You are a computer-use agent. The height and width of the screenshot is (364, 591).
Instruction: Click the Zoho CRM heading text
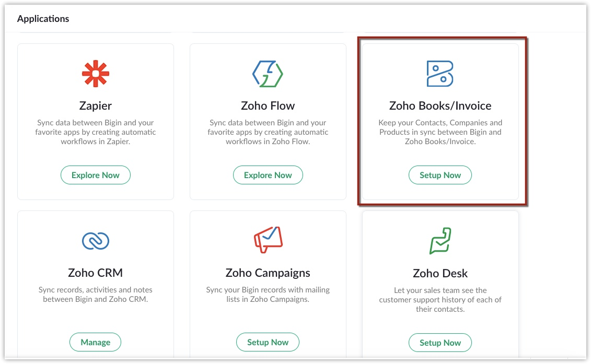(x=96, y=273)
